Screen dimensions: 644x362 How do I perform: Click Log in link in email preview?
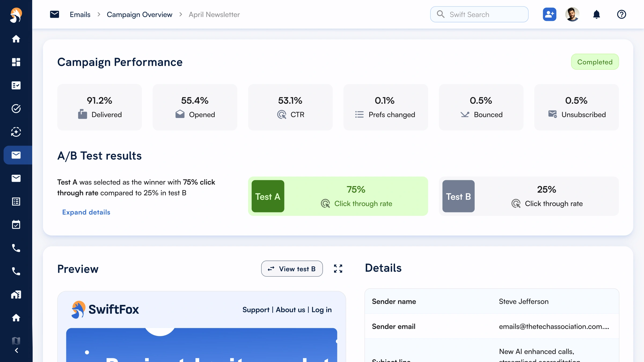click(321, 310)
